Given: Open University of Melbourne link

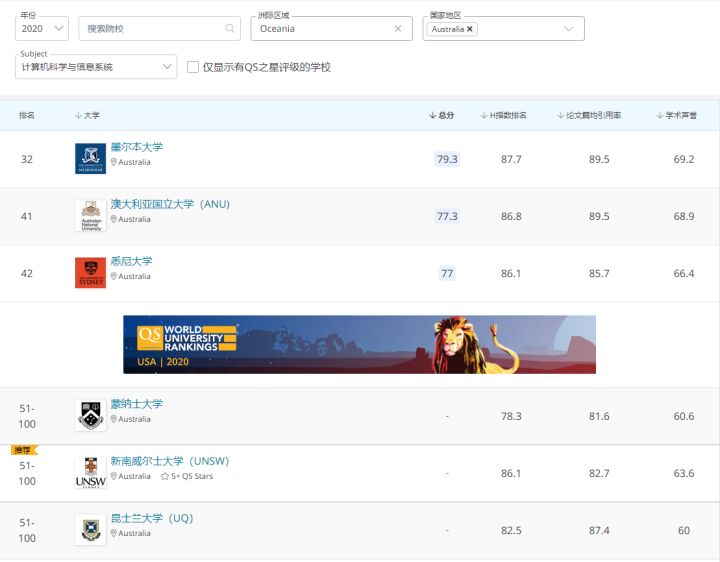Looking at the screenshot, I should pos(136,147).
